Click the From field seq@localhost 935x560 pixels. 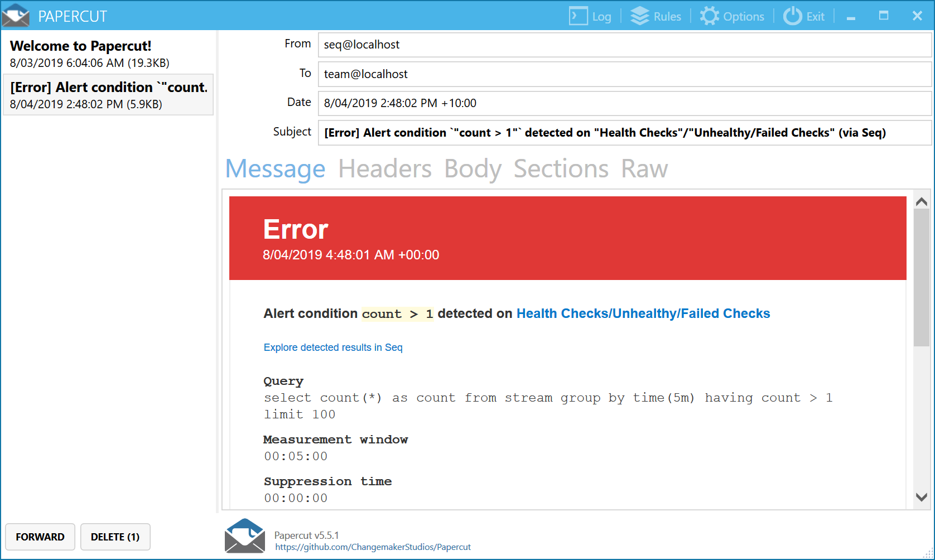(x=625, y=45)
